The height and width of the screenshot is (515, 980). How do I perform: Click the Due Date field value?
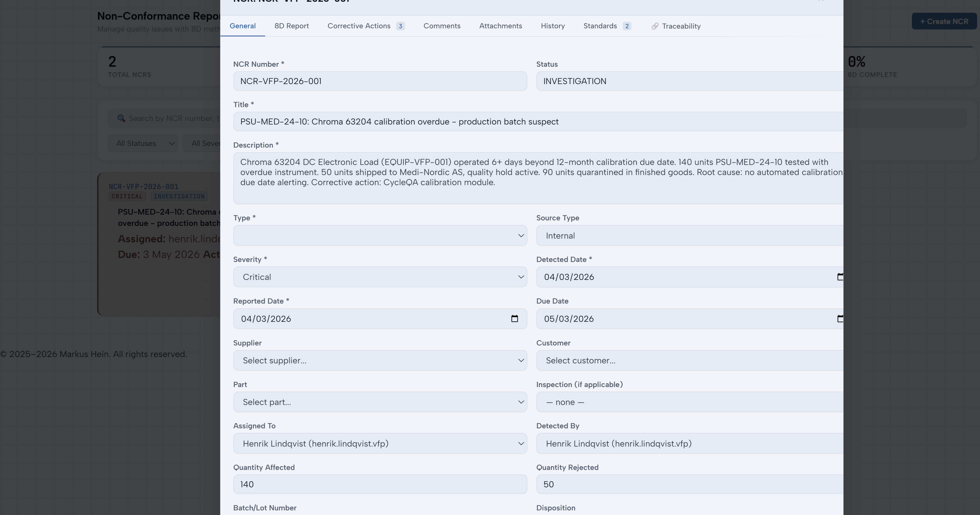point(569,319)
